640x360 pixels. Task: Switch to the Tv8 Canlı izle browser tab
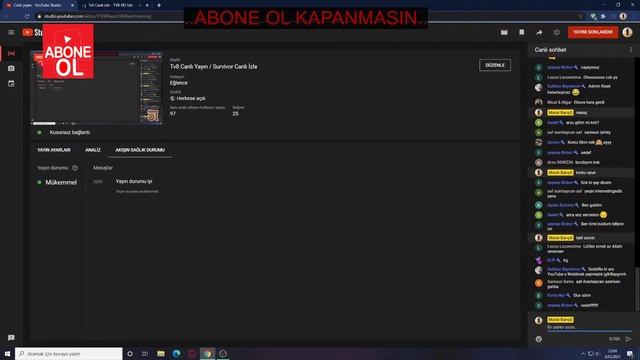coord(111,5)
